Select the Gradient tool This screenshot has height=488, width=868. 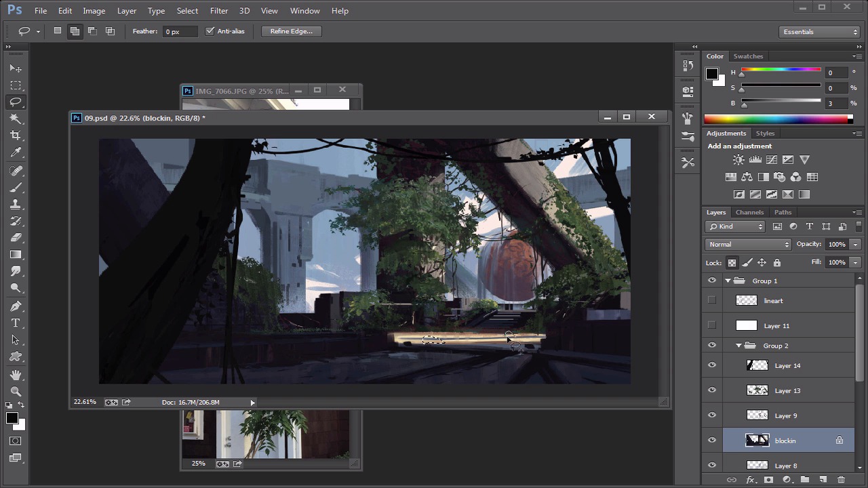click(16, 255)
